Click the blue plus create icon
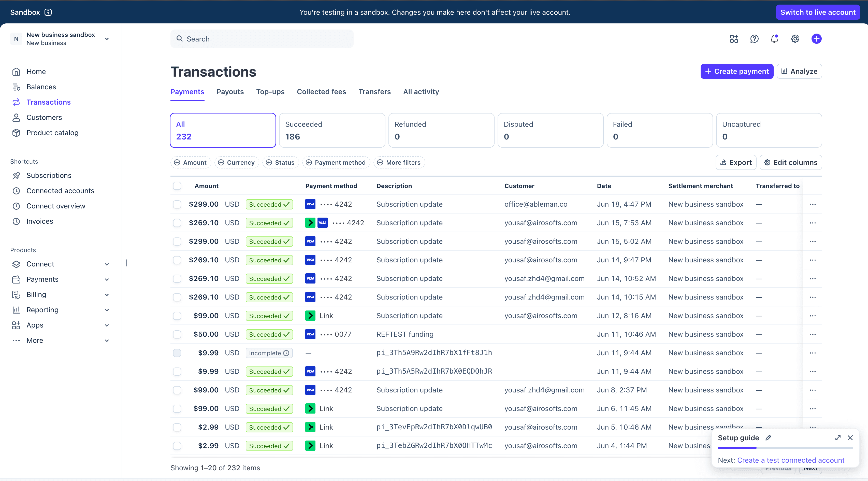Image resolution: width=868 pixels, height=481 pixels. point(816,39)
